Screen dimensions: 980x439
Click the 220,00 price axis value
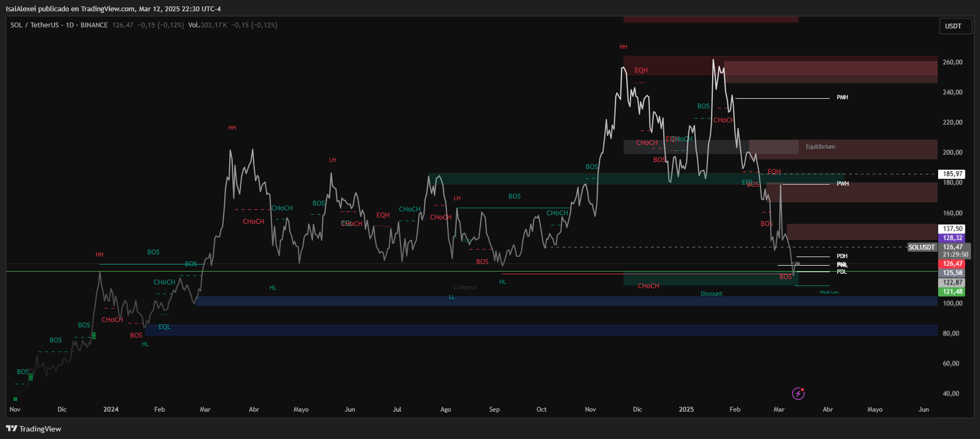tap(952, 122)
